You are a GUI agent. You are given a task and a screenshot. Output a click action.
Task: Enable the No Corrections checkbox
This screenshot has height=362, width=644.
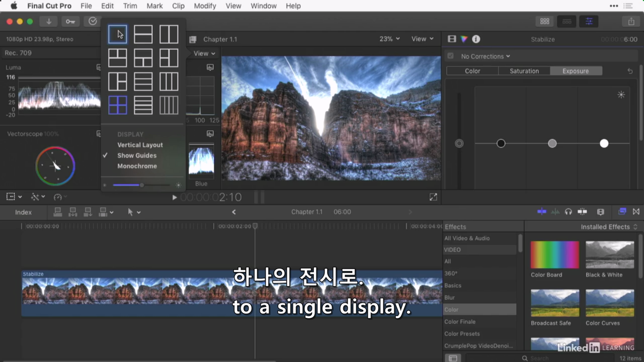(x=450, y=56)
